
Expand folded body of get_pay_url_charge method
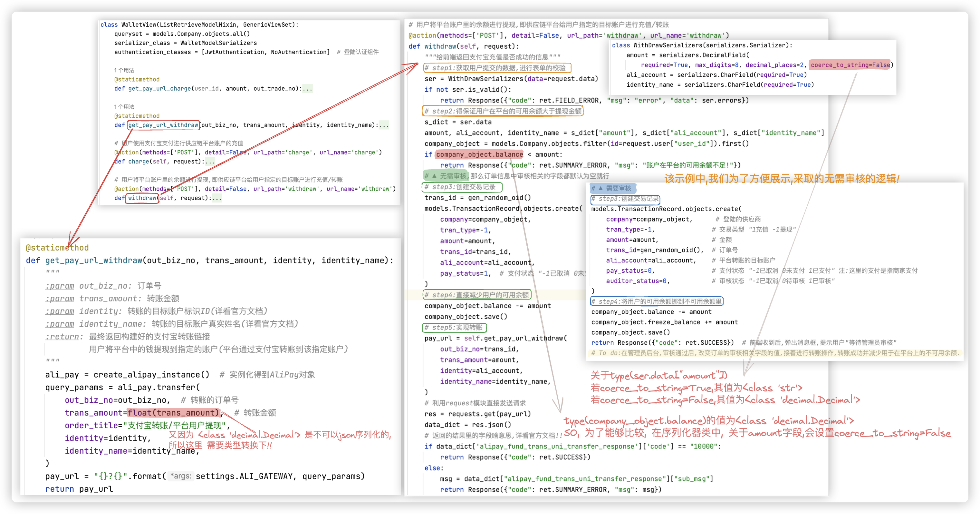tap(307, 89)
